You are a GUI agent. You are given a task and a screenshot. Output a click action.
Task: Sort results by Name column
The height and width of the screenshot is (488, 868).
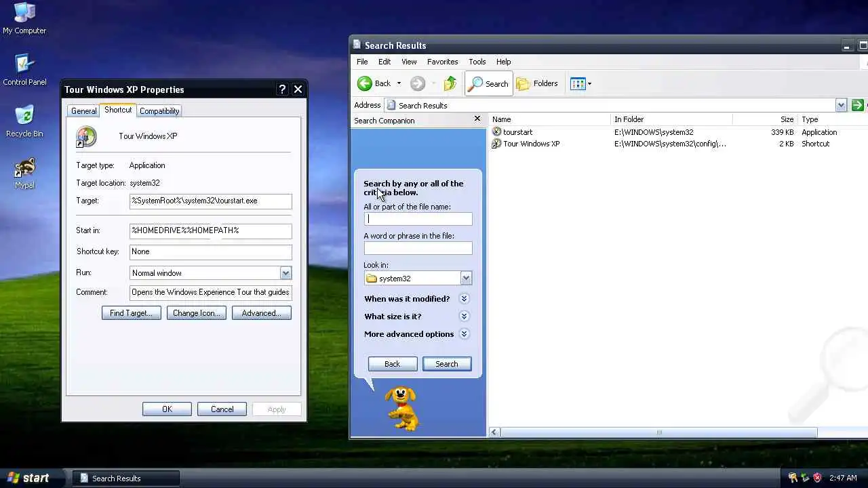point(549,119)
